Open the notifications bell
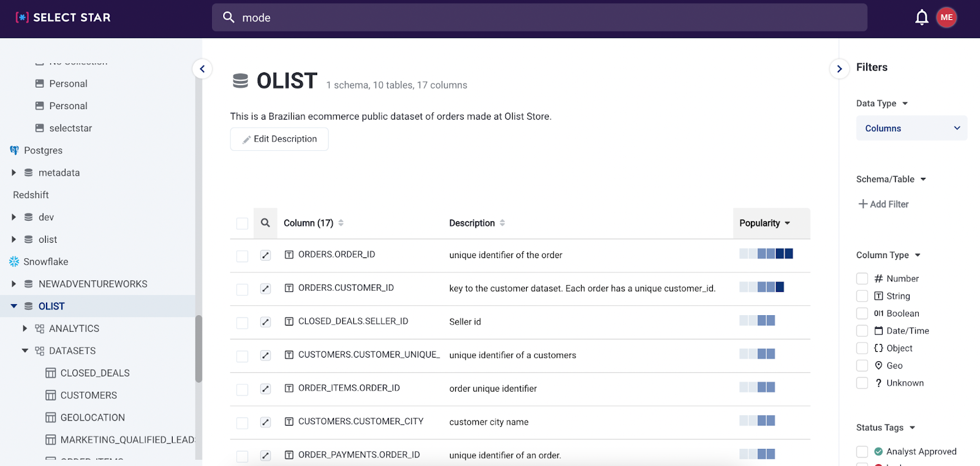The height and width of the screenshot is (466, 980). (922, 17)
